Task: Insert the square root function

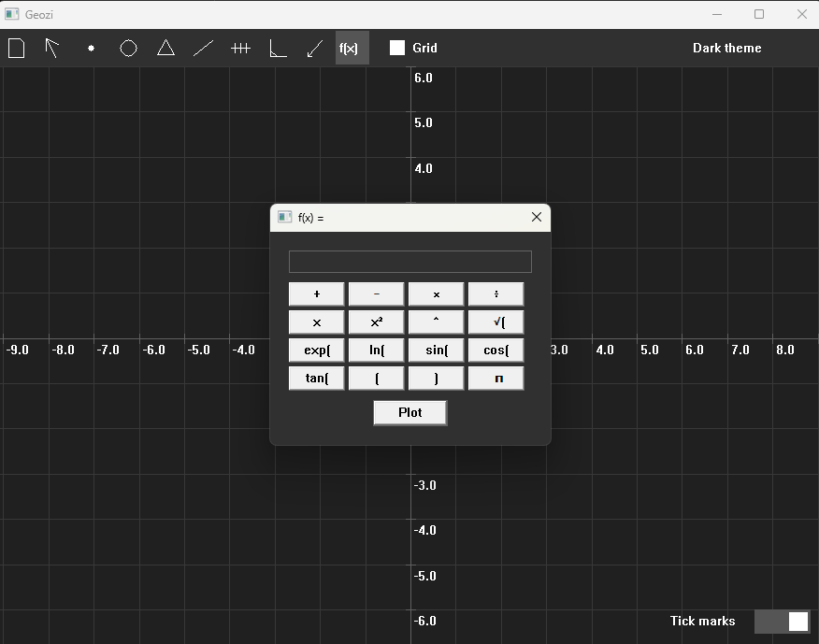Action: 496,322
